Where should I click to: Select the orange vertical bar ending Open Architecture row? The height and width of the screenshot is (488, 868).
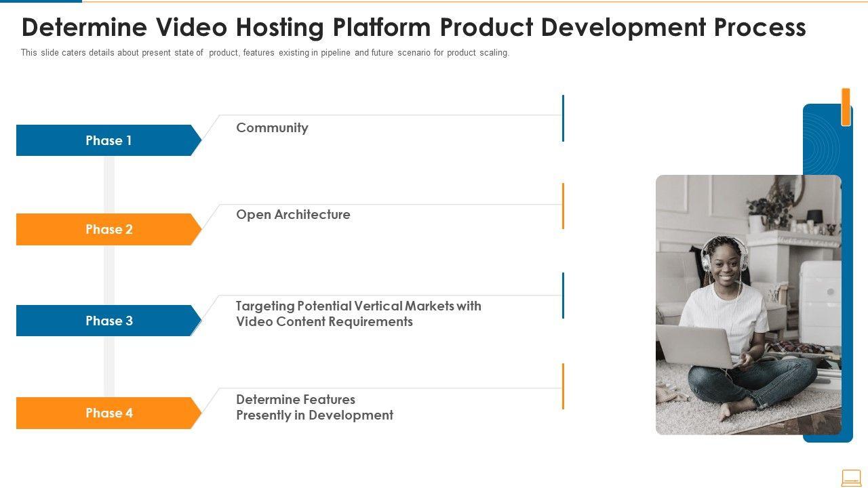(x=563, y=205)
